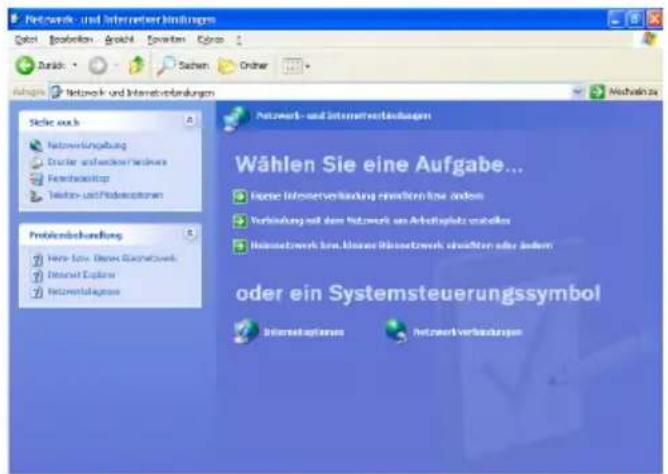
Task: Click the Internetoptionen globe icon
Action: pos(246,331)
